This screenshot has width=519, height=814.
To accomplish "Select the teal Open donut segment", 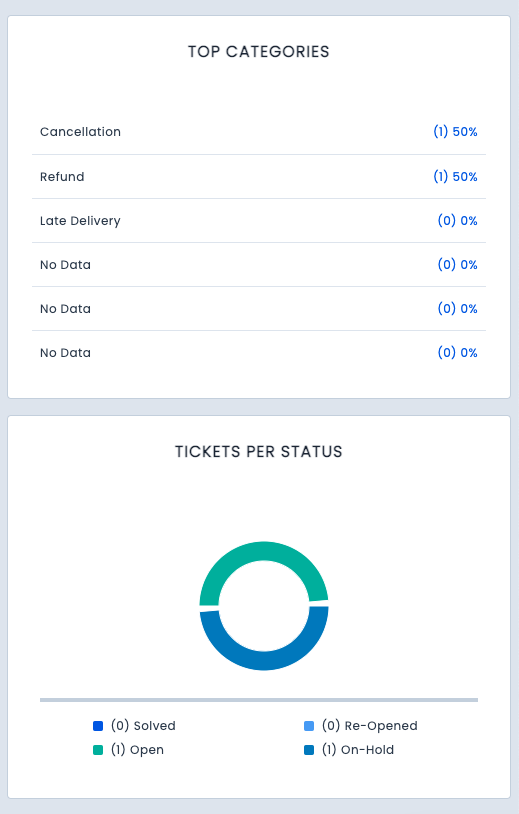I will click(264, 551).
